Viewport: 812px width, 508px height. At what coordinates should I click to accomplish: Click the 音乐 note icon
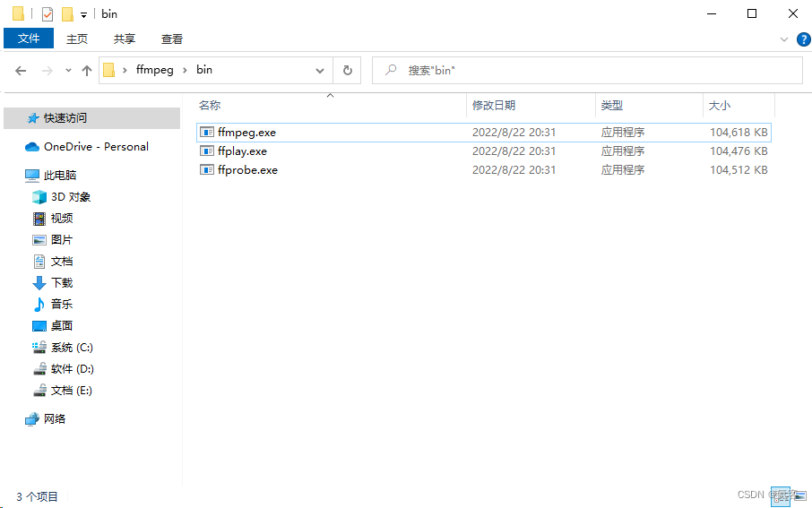coord(39,305)
